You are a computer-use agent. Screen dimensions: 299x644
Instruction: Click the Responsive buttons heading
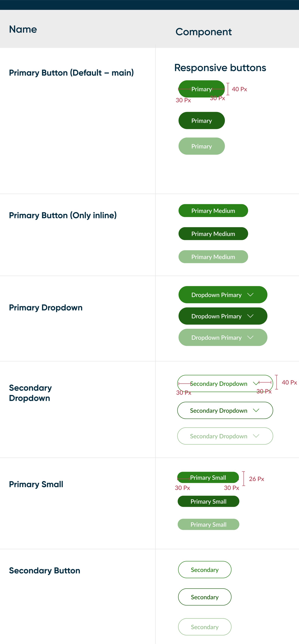coord(220,68)
